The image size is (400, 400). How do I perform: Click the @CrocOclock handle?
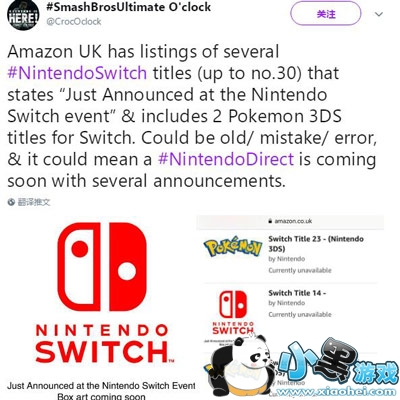click(74, 22)
